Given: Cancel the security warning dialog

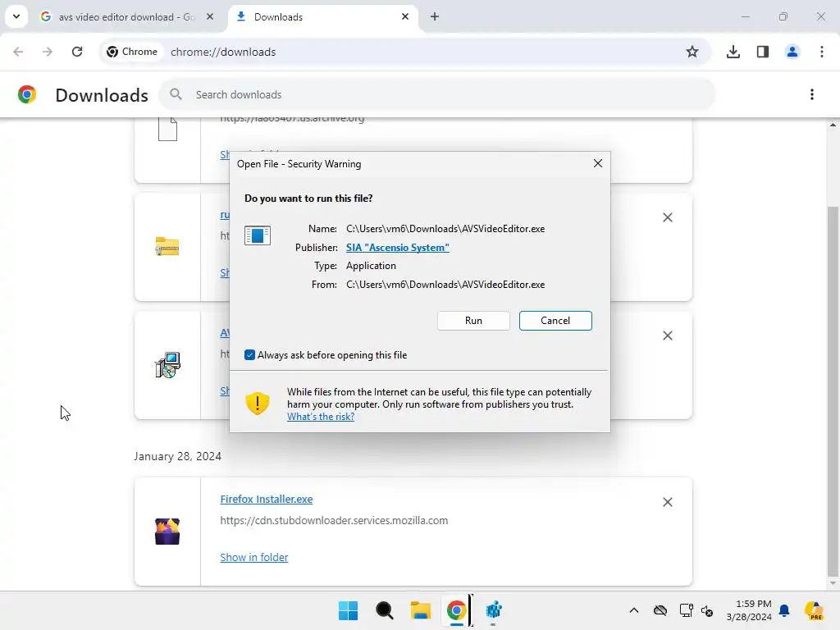Looking at the screenshot, I should pyautogui.click(x=555, y=321).
